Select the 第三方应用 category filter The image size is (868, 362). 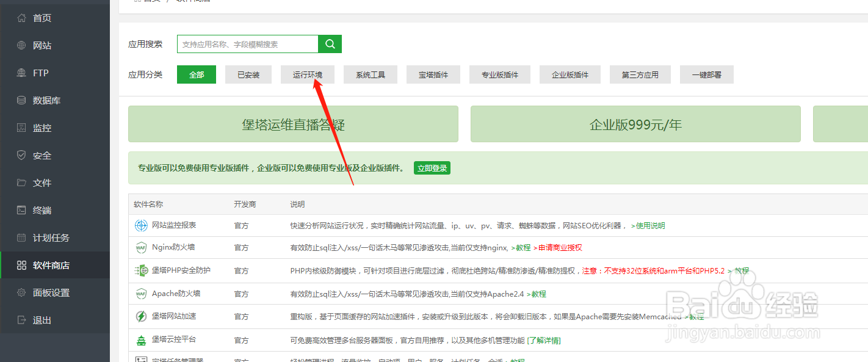point(640,74)
